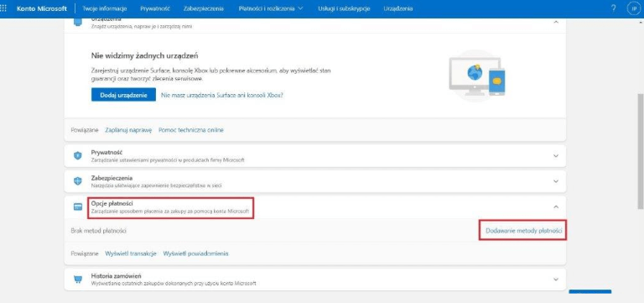Viewport: 644px width, 303px height.
Task: Click the Opcje płatności card icon
Action: (x=78, y=206)
